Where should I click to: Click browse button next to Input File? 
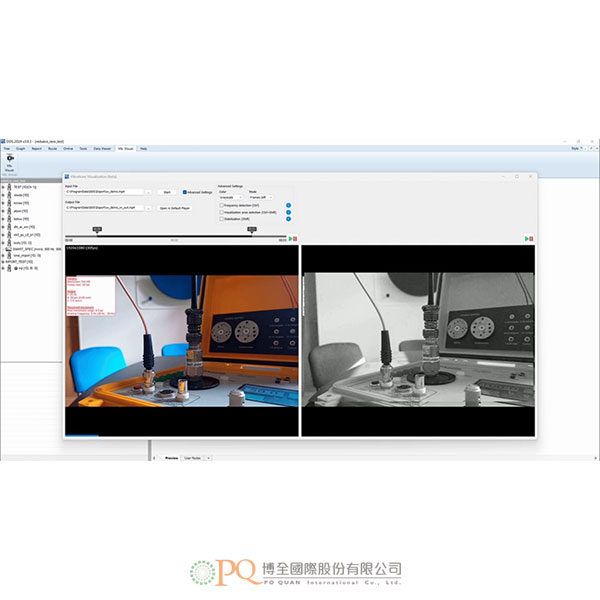(x=149, y=192)
